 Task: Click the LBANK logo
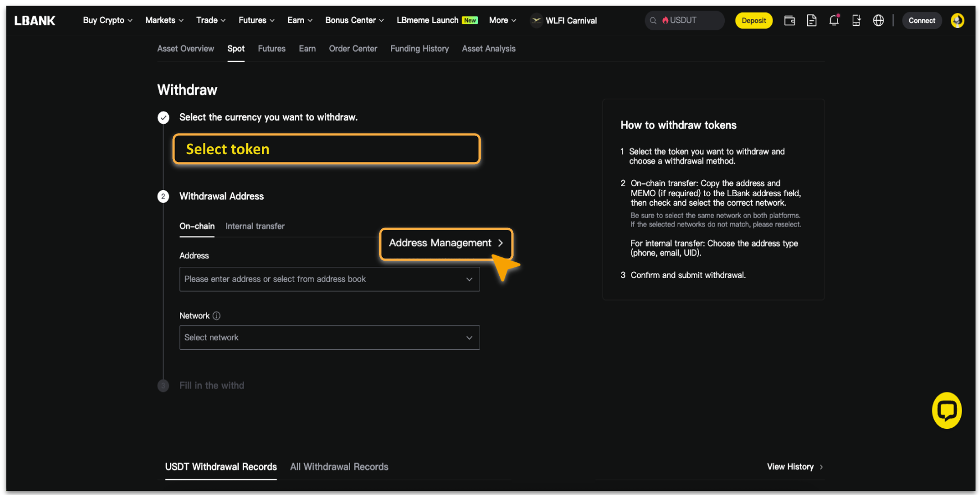(x=35, y=21)
